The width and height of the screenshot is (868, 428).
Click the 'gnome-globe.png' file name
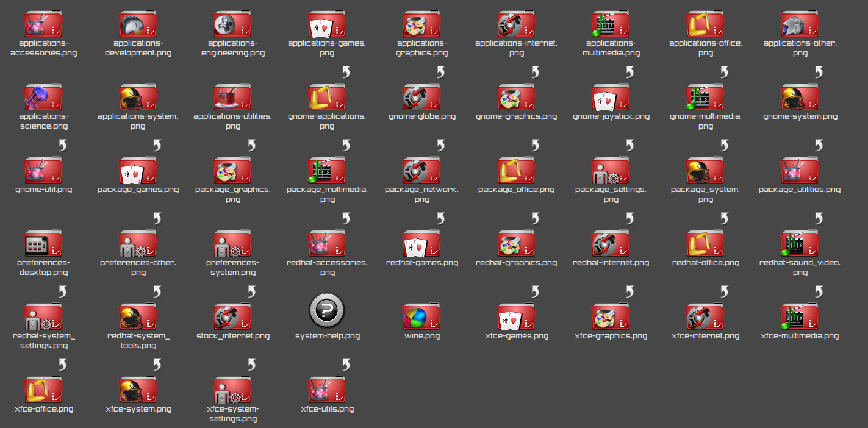(x=421, y=116)
